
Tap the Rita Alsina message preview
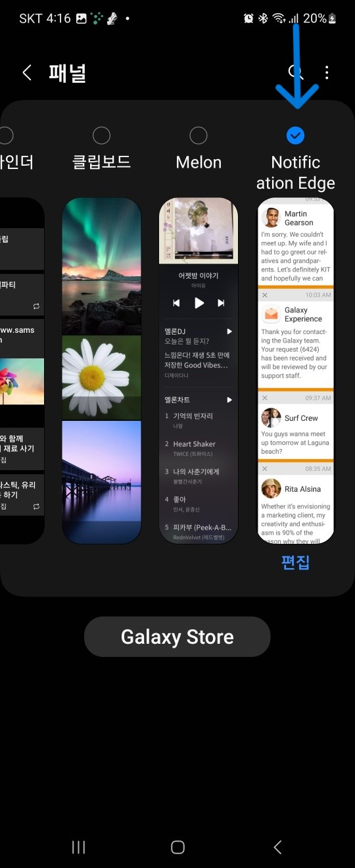click(x=295, y=504)
